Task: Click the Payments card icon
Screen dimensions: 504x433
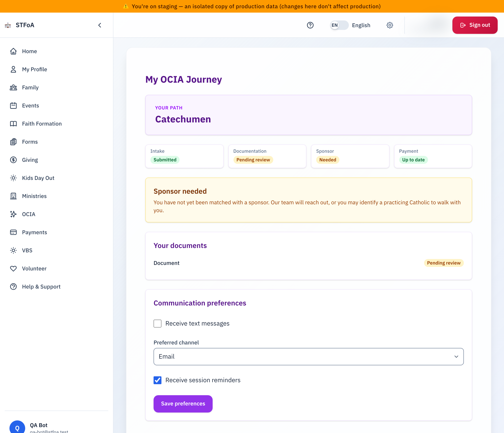Action: 13,232
